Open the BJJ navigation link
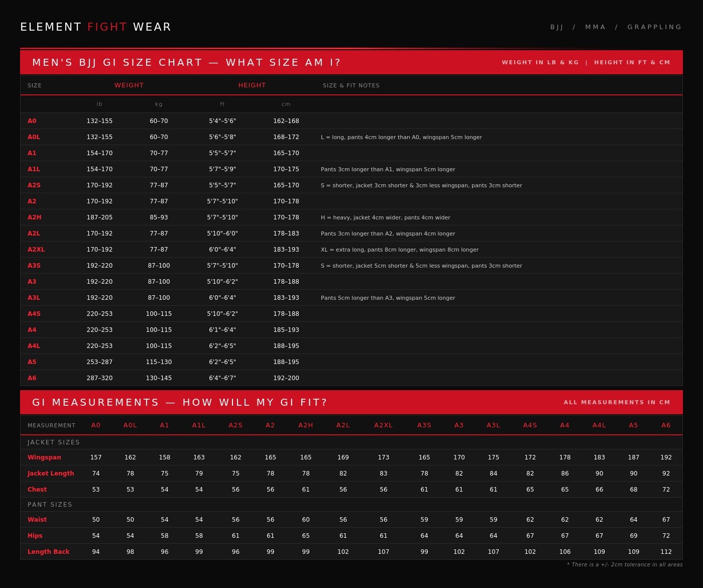 point(556,27)
